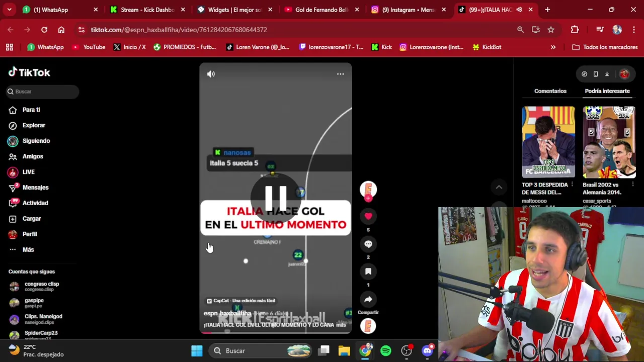Switch to Gol de Fernando YouTube tab
Image resolution: width=644 pixels, height=362 pixels.
tap(323, 10)
